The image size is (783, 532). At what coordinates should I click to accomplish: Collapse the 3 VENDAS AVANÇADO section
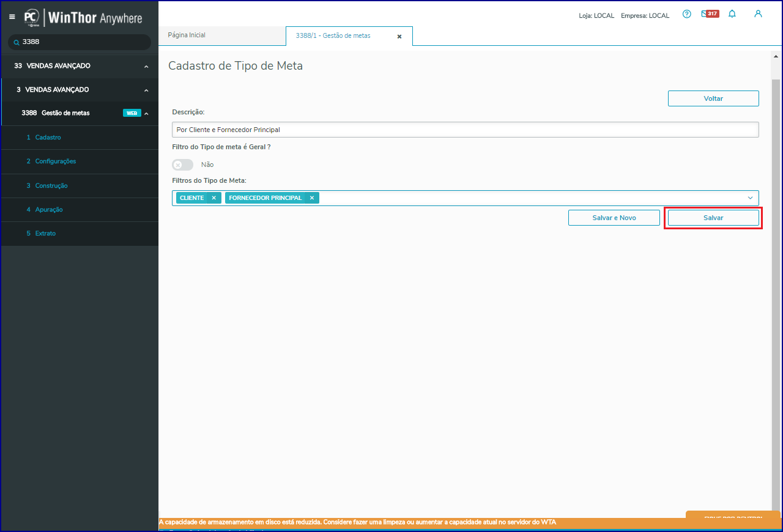click(146, 90)
